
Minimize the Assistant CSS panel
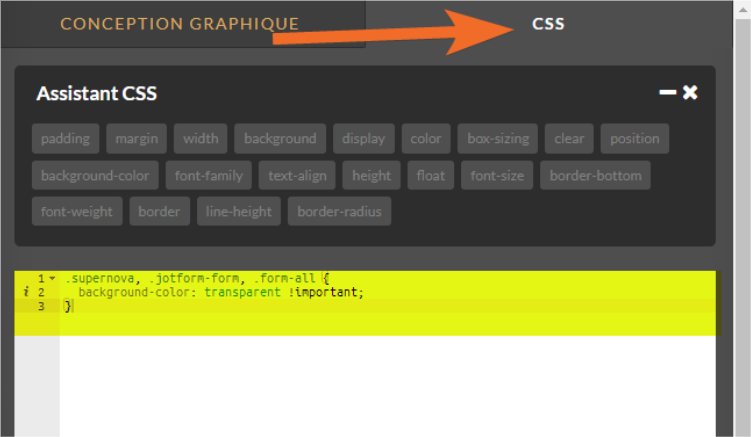pyautogui.click(x=668, y=93)
